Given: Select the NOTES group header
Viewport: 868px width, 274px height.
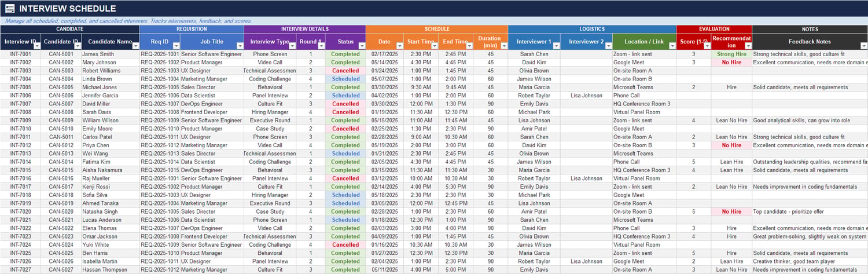Looking at the screenshot, I should (x=810, y=29).
